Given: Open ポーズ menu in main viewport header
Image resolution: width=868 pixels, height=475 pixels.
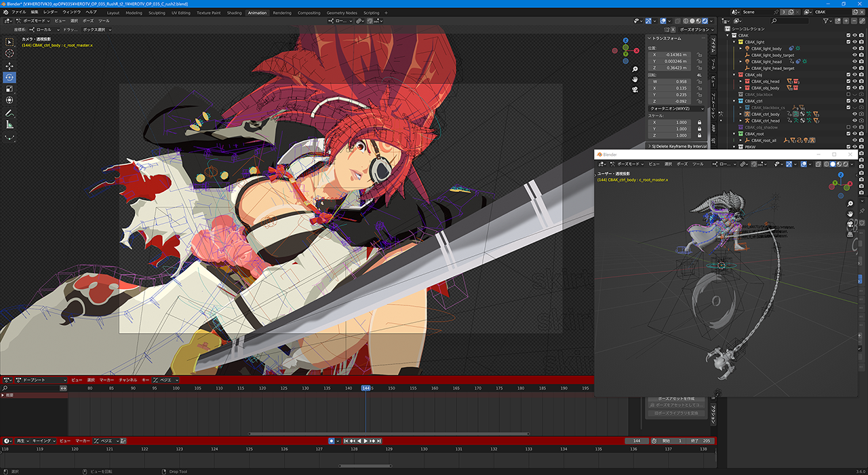Looking at the screenshot, I should click(x=88, y=21).
